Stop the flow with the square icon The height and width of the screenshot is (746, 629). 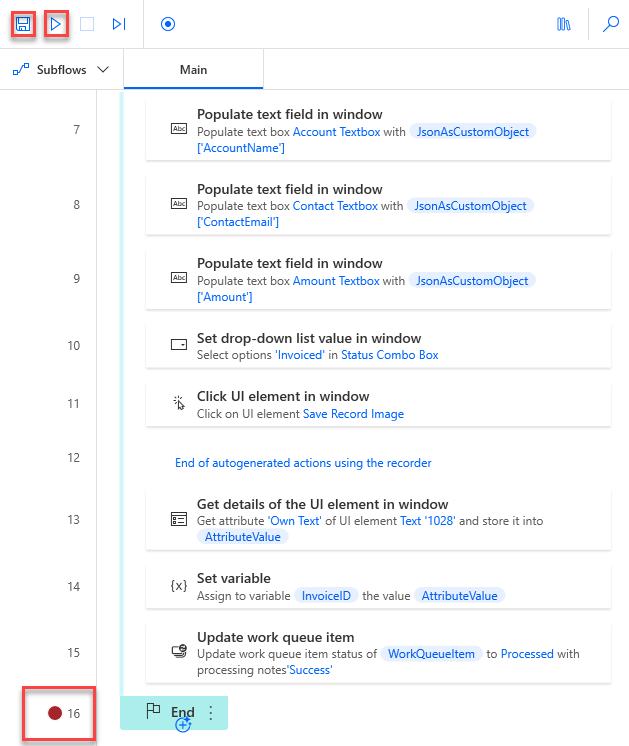pyautogui.click(x=87, y=24)
